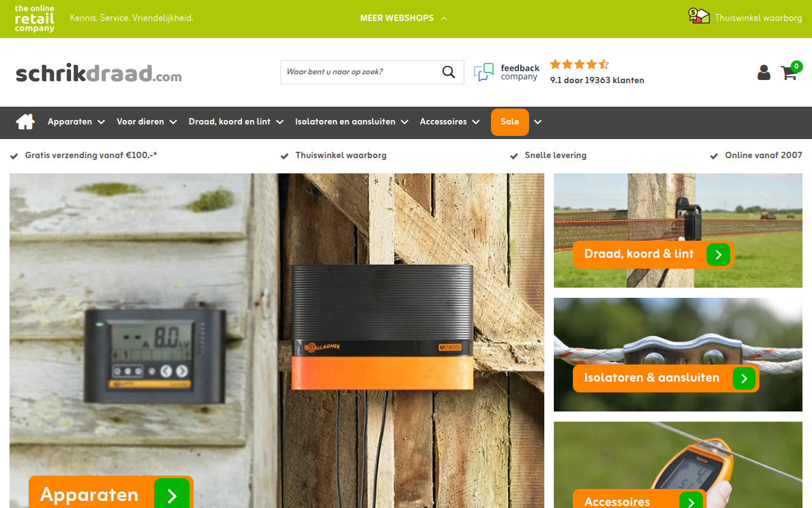Click 'Gratis verzending vanaf €100,-*' text
This screenshot has width=812, height=508.
tap(91, 156)
